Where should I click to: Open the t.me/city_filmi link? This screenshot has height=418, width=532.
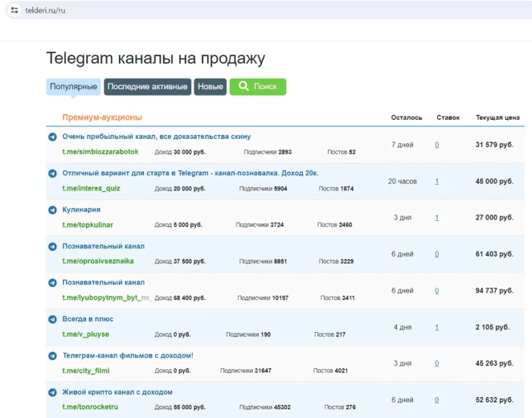86,371
